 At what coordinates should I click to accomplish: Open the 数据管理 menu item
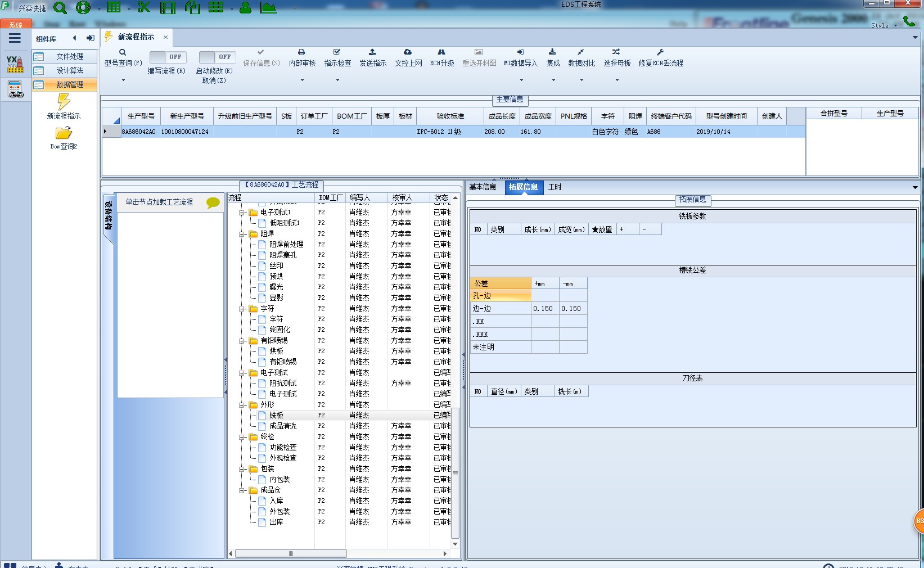pos(64,84)
